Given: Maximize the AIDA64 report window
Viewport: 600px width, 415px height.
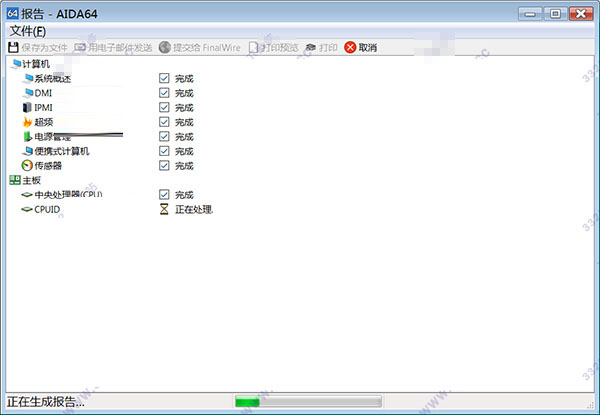Looking at the screenshot, I should [x=555, y=14].
